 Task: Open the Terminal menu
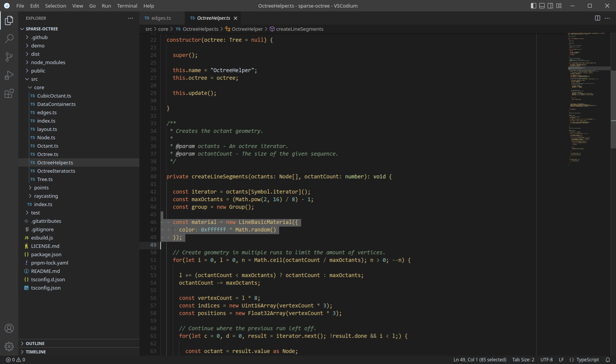[127, 6]
